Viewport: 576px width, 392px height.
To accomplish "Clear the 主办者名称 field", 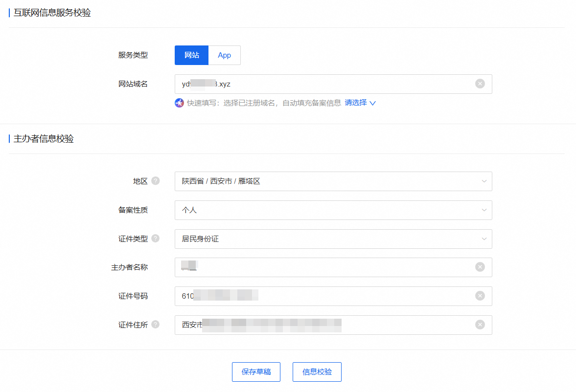I will (480, 267).
